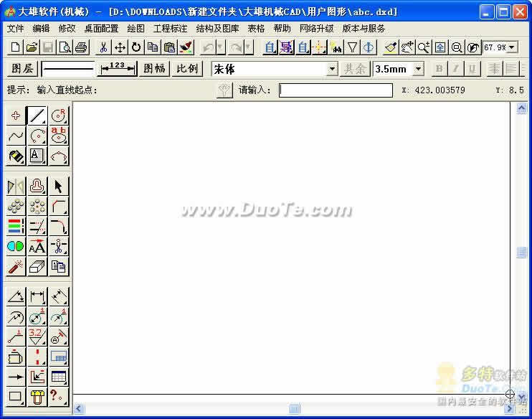
Task: Expand the undo history arrow
Action: pos(221,47)
